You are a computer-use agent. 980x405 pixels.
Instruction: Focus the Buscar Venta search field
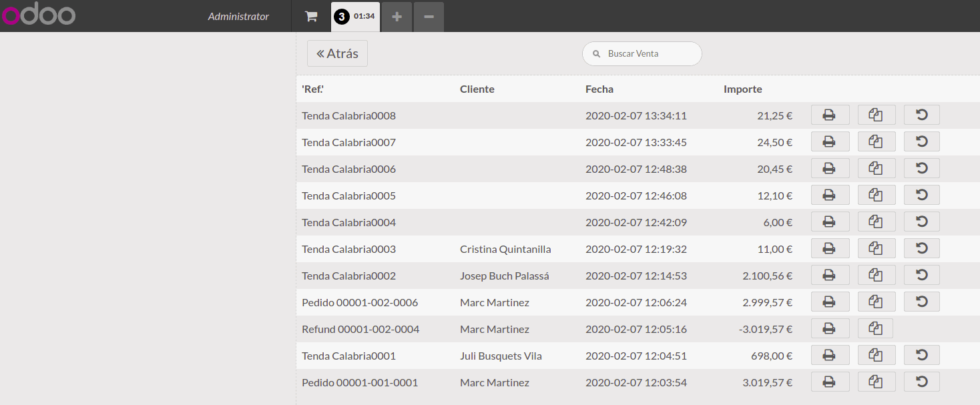642,53
